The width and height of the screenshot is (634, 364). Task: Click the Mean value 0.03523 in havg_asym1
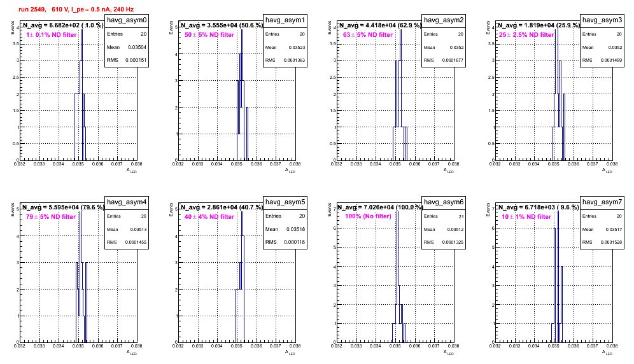coord(297,47)
